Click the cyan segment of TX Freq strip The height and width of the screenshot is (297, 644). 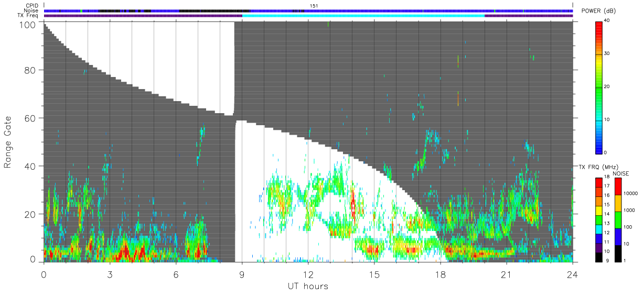coord(363,16)
